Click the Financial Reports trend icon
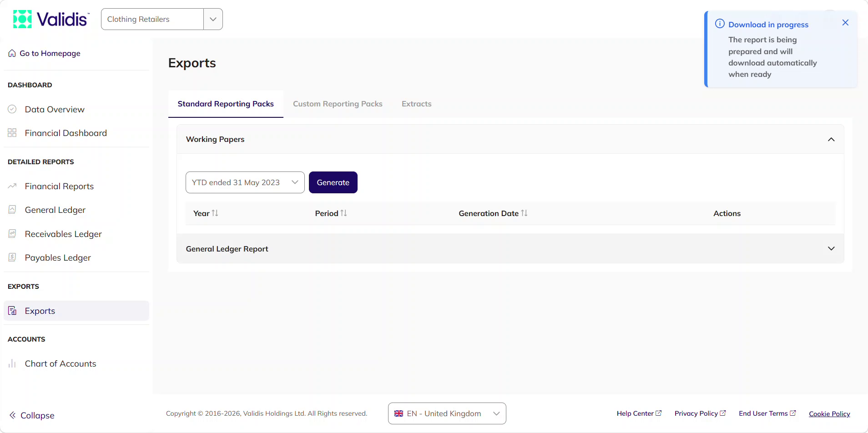868x433 pixels. [12, 186]
